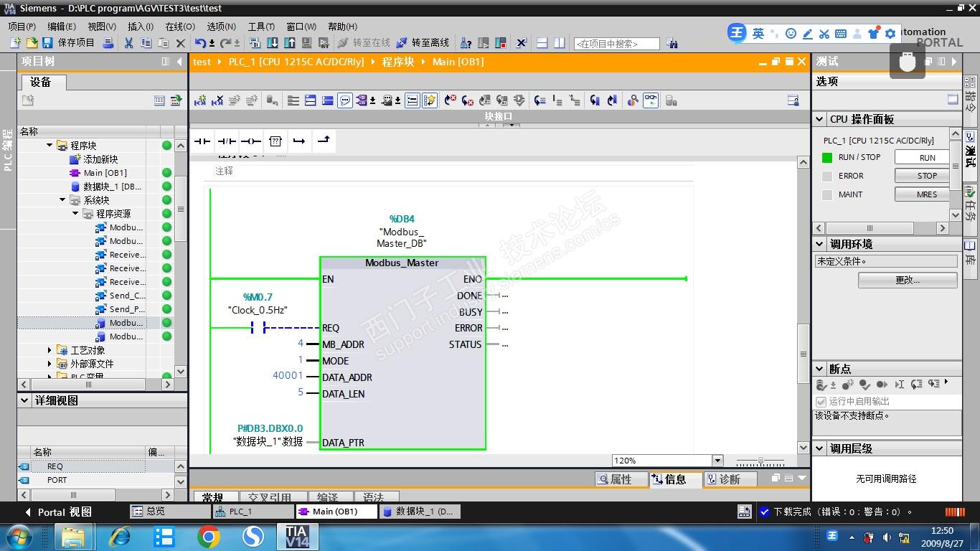The width and height of the screenshot is (980, 551).
Task: Collapse the 断点 section
Action: click(x=820, y=368)
